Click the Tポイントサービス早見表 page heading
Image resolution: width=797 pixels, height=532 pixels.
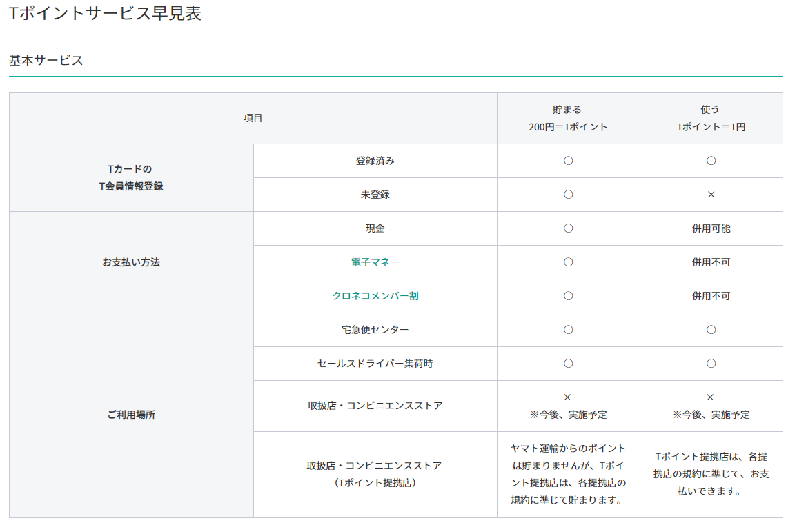point(106,14)
